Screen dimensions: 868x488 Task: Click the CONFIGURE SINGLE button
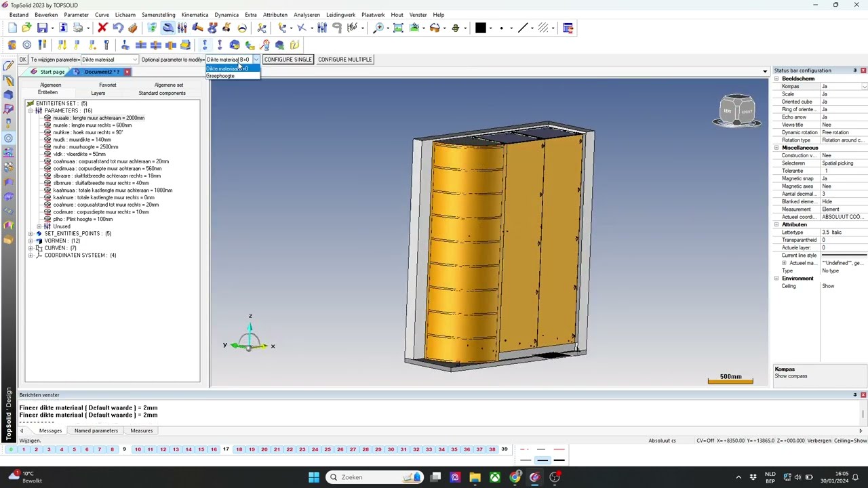(x=288, y=60)
